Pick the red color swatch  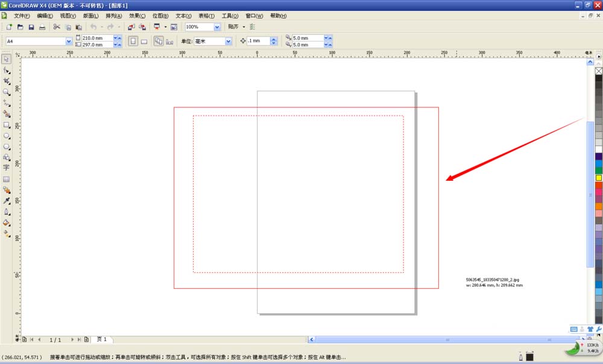click(x=599, y=185)
